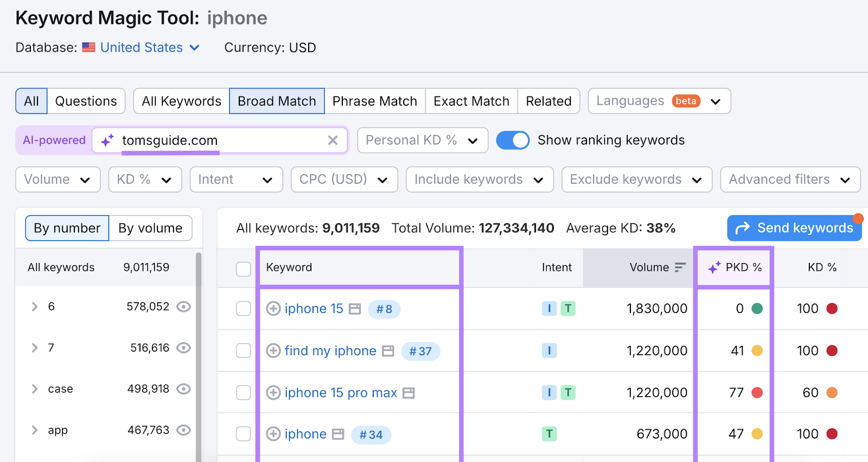Switch to the Phrase Match tab

(374, 101)
